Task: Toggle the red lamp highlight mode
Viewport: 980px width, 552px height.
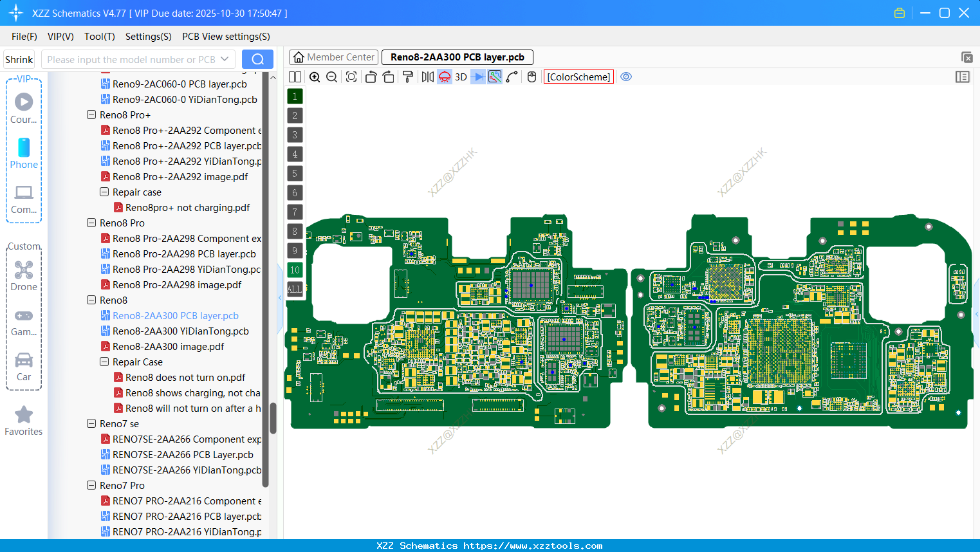Action: click(x=445, y=77)
